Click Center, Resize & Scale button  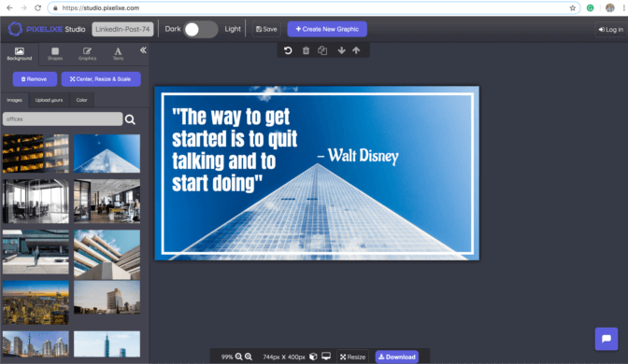click(101, 79)
